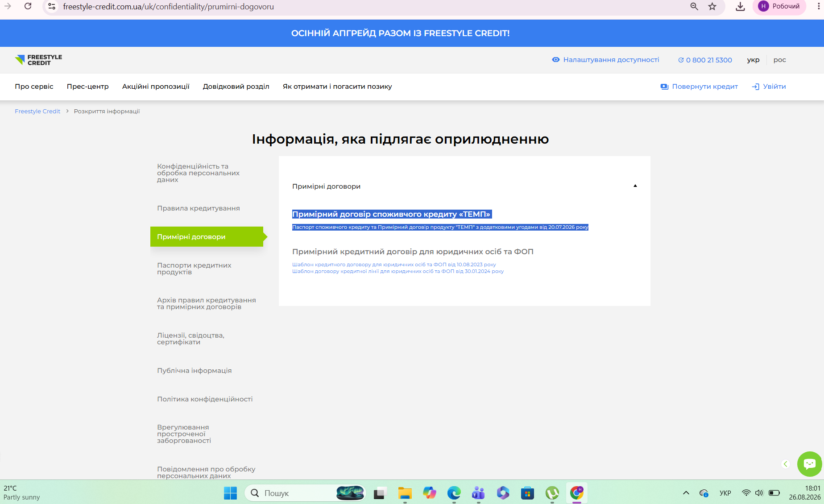Go forward with the browser arrow
Viewport: 824px width, 504px height.
8,6
